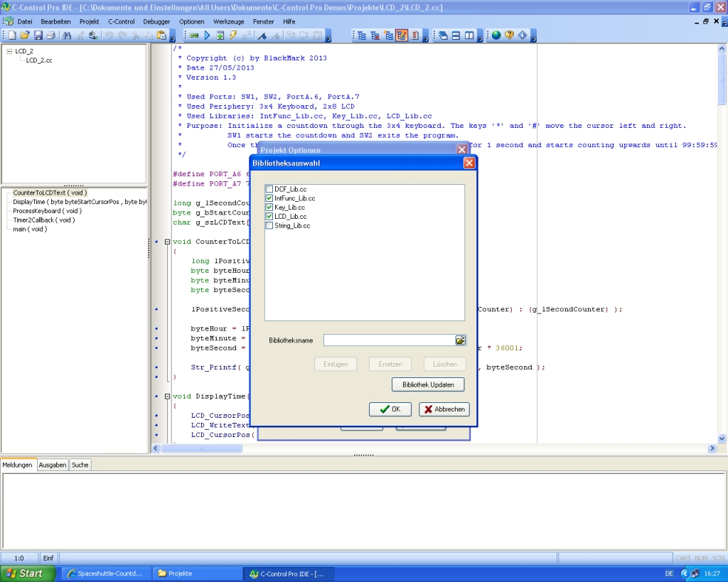Enable the String_Lib.cc checkbox
The image size is (728, 582).
(x=269, y=225)
